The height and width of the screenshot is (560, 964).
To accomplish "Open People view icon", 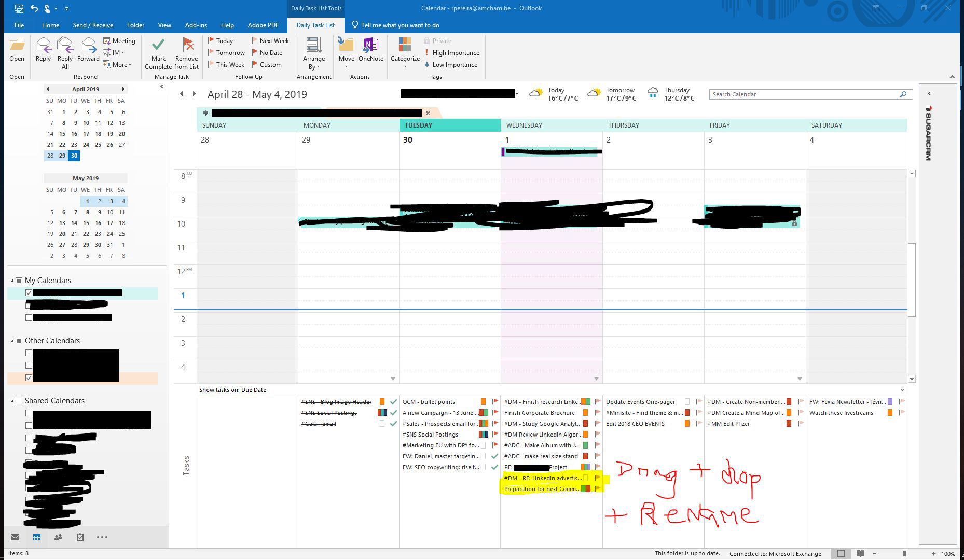I will pos(58,537).
